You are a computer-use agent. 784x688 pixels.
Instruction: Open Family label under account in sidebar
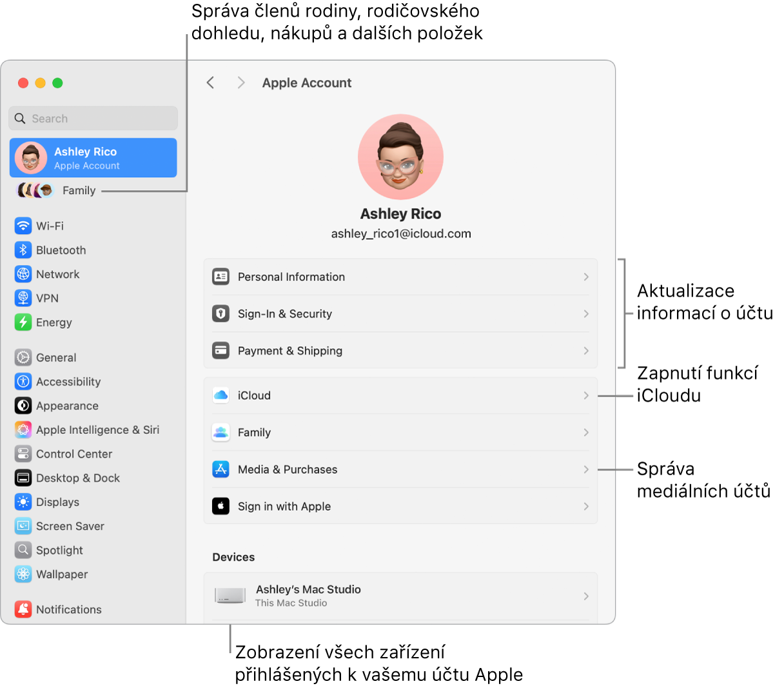pyautogui.click(x=79, y=190)
